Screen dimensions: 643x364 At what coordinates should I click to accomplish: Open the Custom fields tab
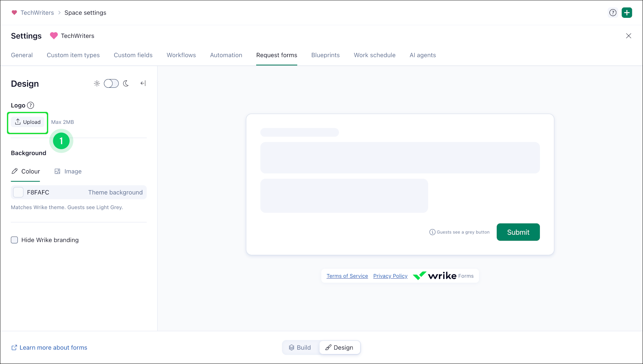133,55
